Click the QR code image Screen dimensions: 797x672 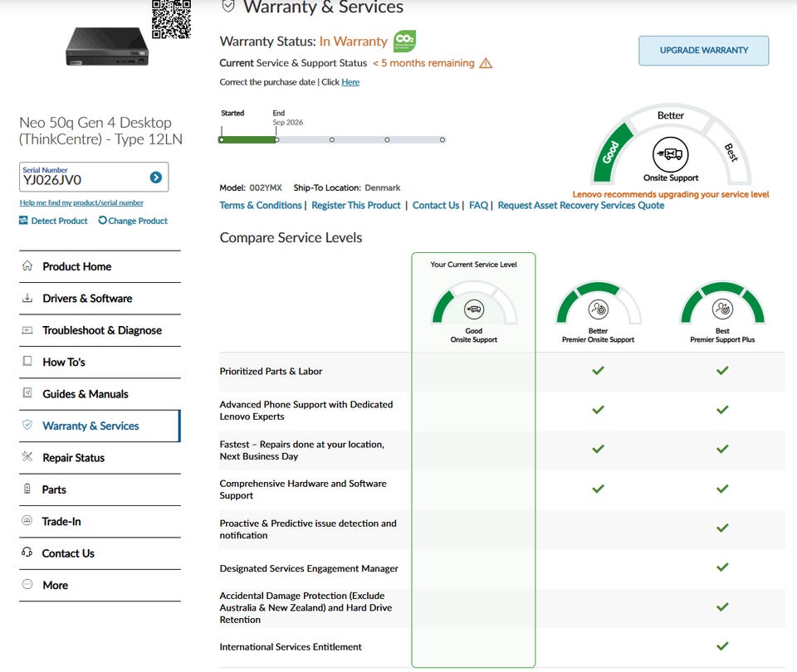171,19
